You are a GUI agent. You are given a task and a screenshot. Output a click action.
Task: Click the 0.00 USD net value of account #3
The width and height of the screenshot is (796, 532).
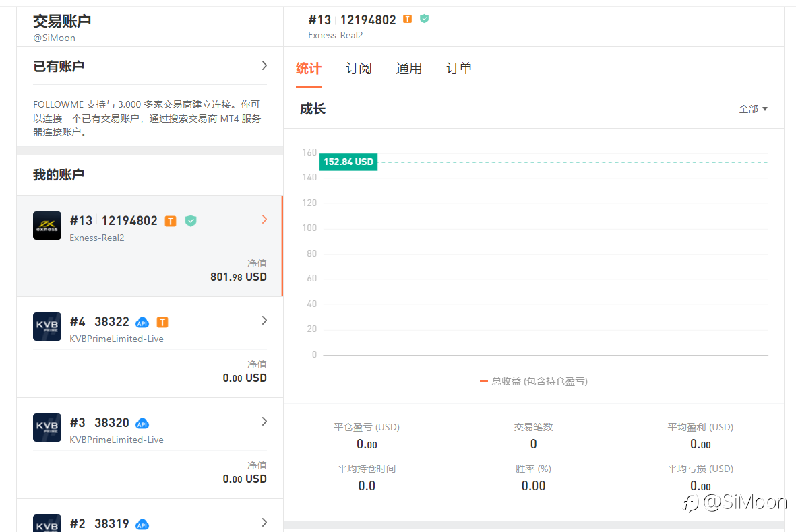(245, 479)
